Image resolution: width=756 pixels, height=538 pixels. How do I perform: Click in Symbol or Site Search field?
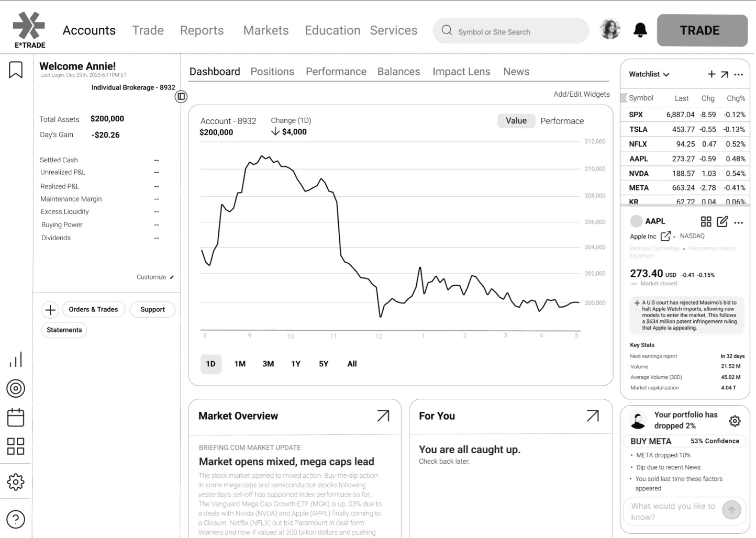point(511,31)
